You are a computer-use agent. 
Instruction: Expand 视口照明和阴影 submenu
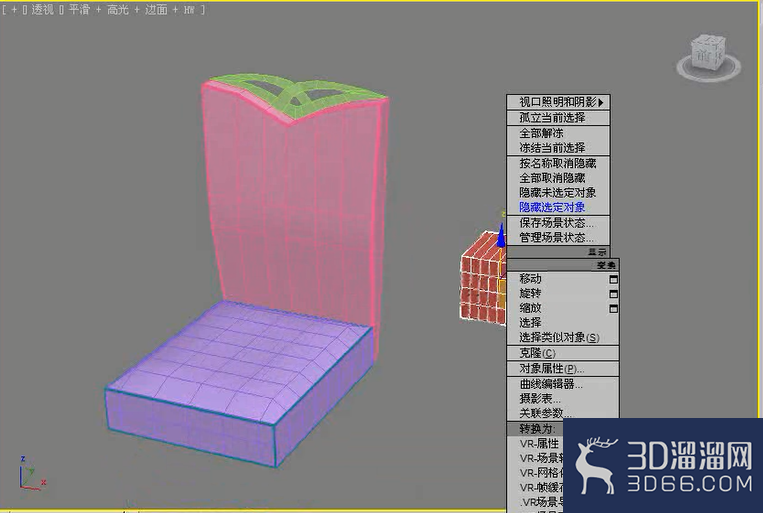[558, 102]
